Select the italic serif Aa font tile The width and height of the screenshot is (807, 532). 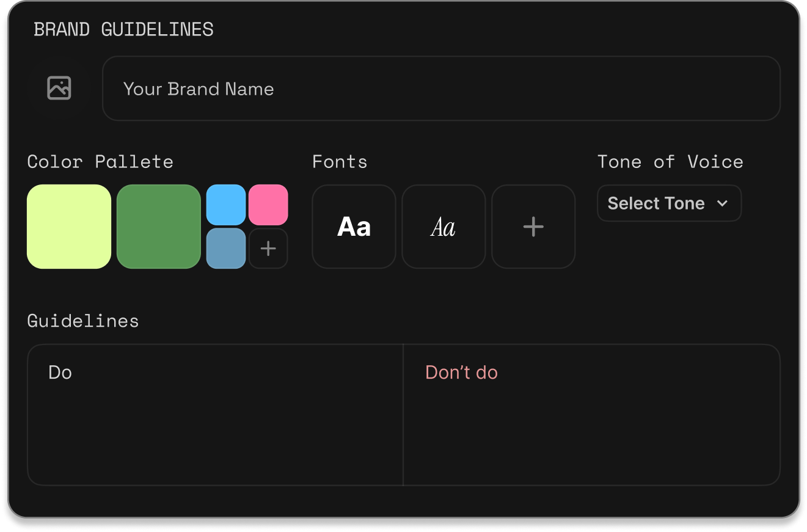444,227
